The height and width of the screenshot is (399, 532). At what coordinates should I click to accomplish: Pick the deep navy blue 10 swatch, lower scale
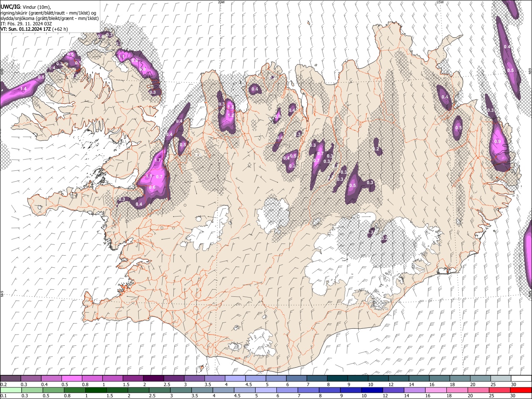[372, 390]
